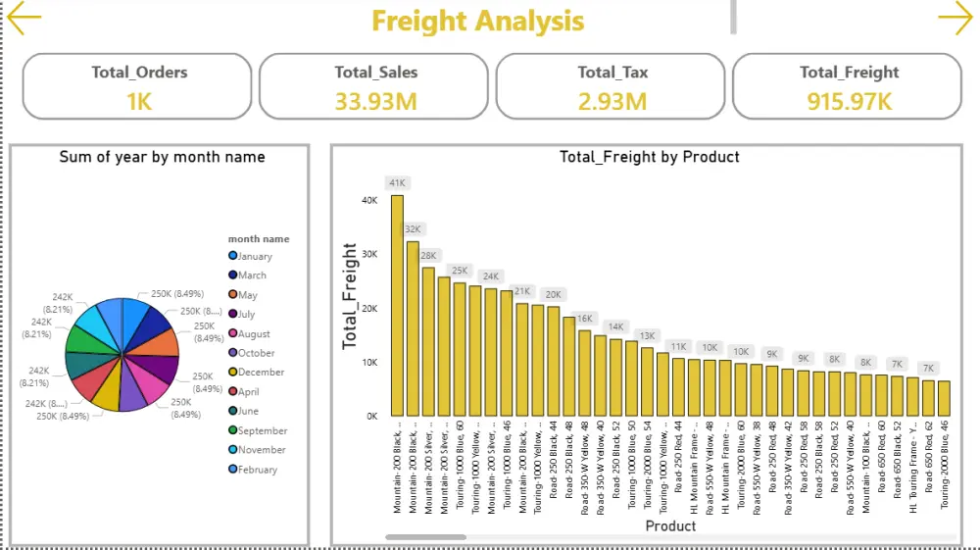Open the Total_Sales card

coord(373,86)
